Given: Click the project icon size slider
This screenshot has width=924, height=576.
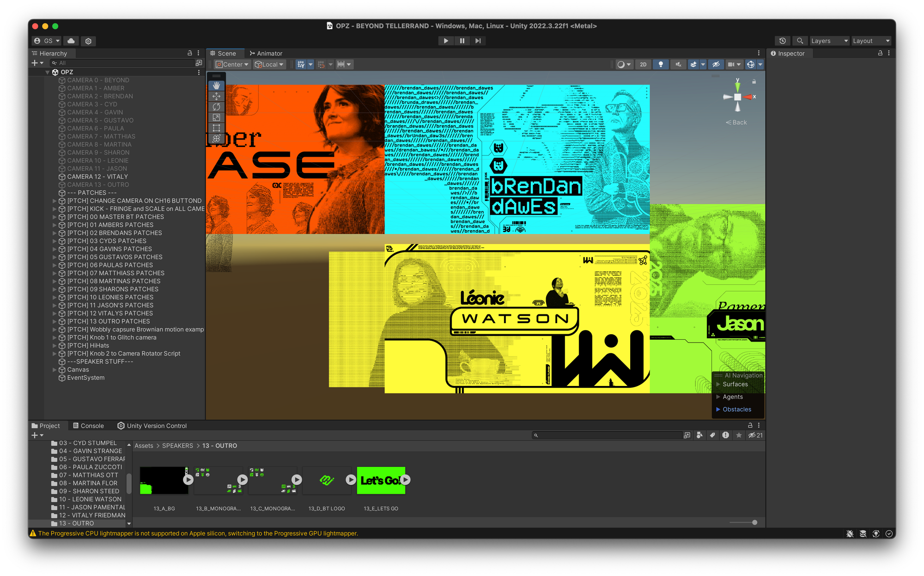Looking at the screenshot, I should click(x=754, y=522).
